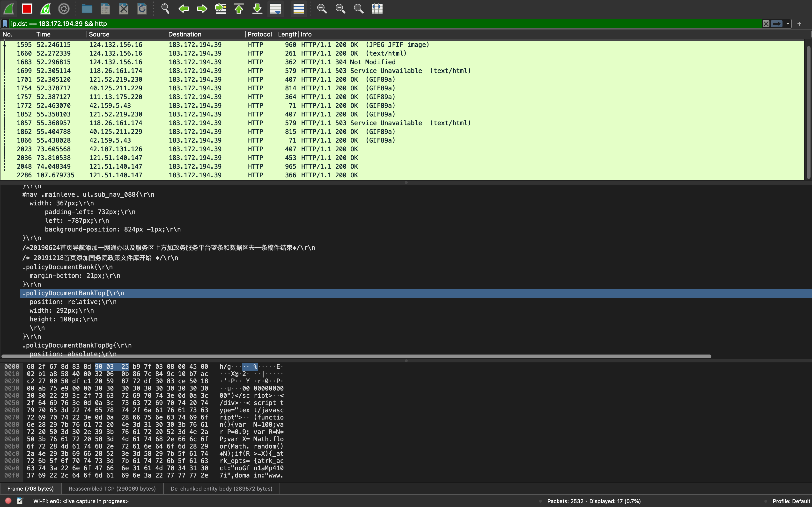Open capture options gear icon

tap(64, 9)
